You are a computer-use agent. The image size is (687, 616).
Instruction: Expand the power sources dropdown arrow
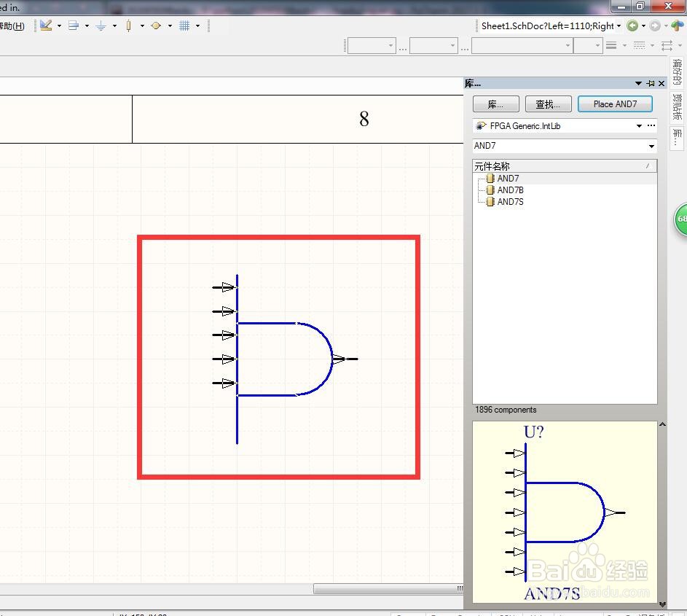coord(115,26)
